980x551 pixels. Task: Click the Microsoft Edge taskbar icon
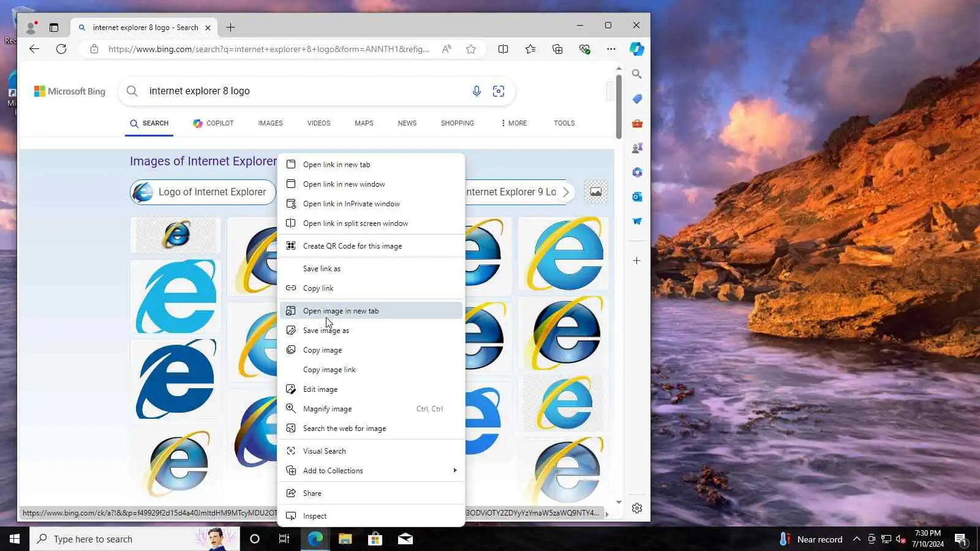coord(315,539)
